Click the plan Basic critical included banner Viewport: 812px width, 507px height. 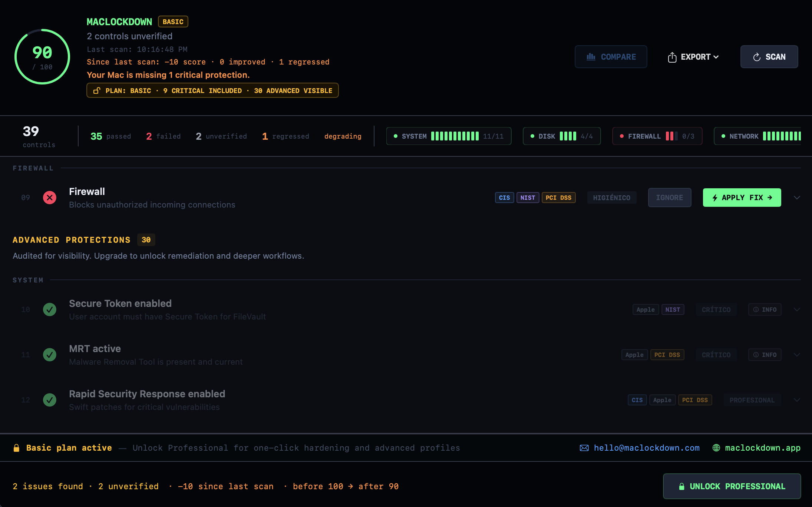click(x=212, y=90)
